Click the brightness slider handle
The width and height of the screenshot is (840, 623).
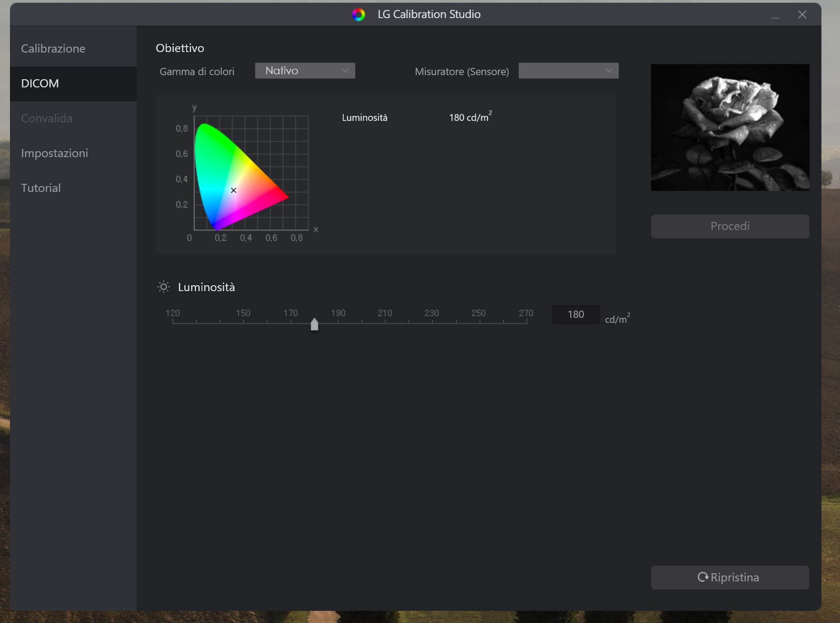(x=314, y=324)
